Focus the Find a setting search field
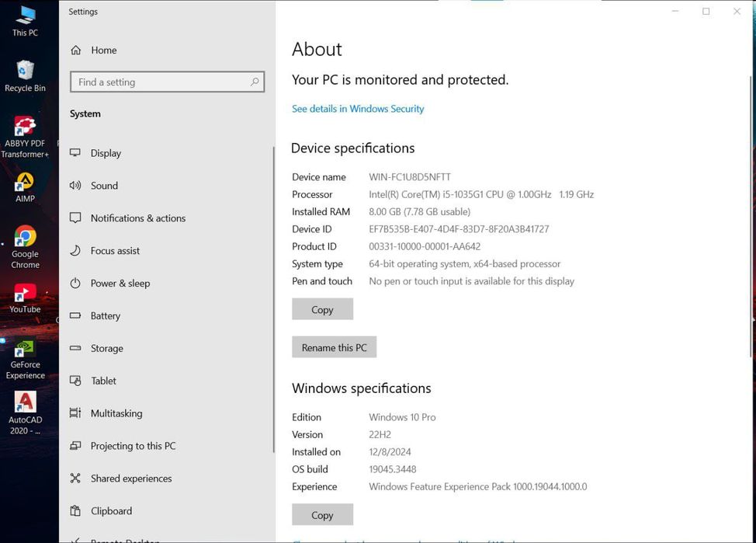The width and height of the screenshot is (756, 543). coord(168,82)
